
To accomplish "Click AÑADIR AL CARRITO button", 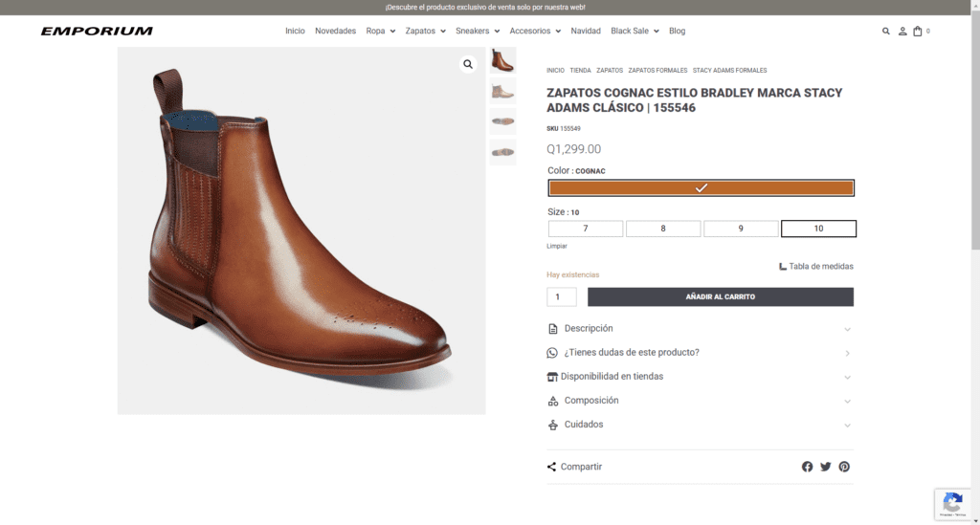I will pyautogui.click(x=721, y=297).
